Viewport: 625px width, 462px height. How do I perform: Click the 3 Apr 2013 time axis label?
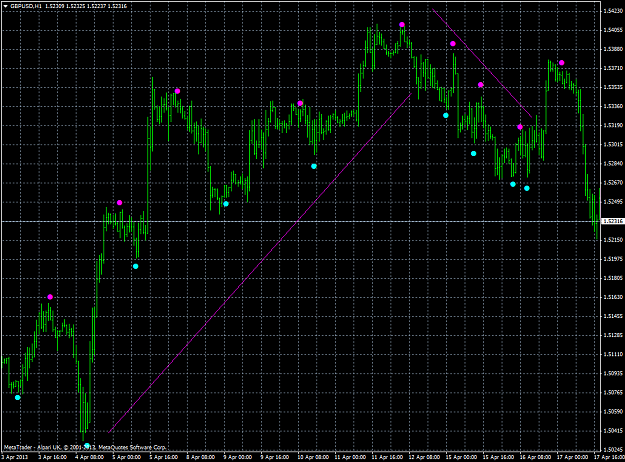coord(15,457)
